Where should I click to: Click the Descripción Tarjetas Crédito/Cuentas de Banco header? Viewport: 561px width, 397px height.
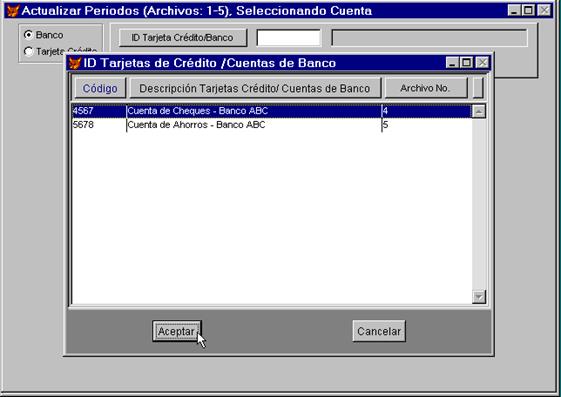(x=255, y=88)
